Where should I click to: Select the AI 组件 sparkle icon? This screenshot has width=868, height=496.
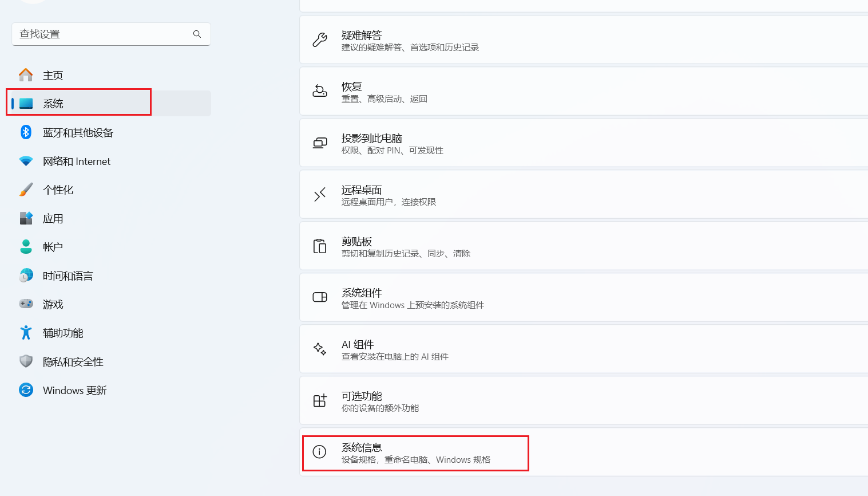[x=320, y=349]
